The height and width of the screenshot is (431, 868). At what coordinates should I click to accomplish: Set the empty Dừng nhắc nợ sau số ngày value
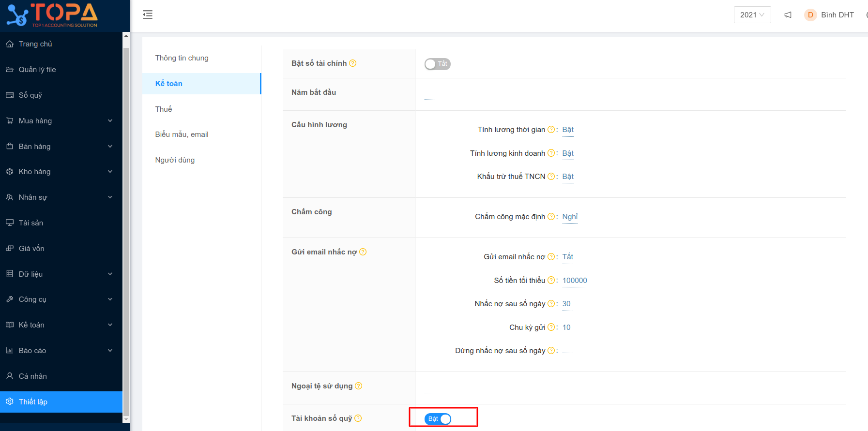click(x=568, y=351)
